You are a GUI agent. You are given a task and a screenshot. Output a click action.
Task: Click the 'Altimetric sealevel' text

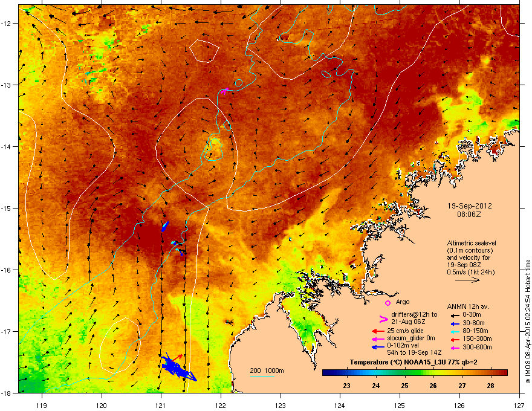pos(472,243)
